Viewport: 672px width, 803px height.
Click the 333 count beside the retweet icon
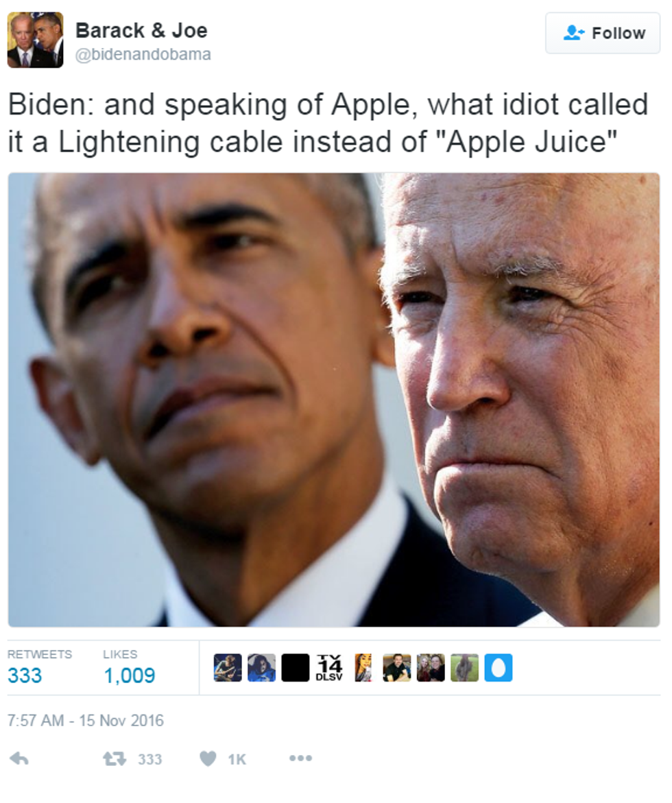pyautogui.click(x=149, y=759)
